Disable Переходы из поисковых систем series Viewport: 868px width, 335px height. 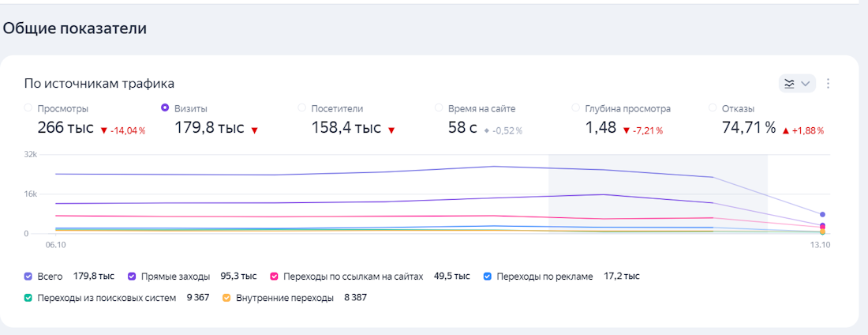28,298
